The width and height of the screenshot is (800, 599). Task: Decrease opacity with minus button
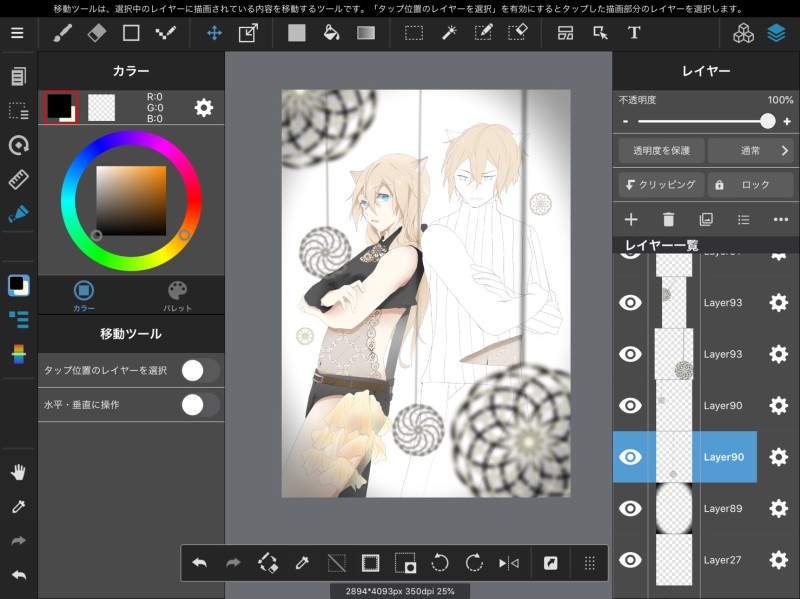pyautogui.click(x=626, y=121)
